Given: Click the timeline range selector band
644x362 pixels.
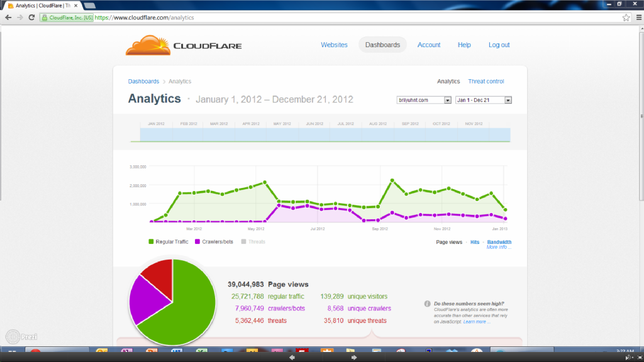Looking at the screenshot, I should (x=325, y=134).
